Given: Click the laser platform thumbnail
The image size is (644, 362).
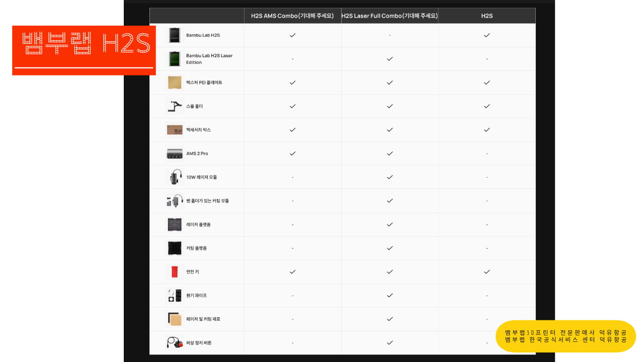Looking at the screenshot, I should (x=174, y=224).
